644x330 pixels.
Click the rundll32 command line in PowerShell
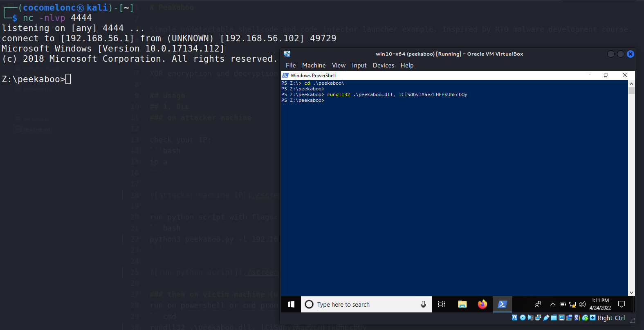tap(374, 94)
